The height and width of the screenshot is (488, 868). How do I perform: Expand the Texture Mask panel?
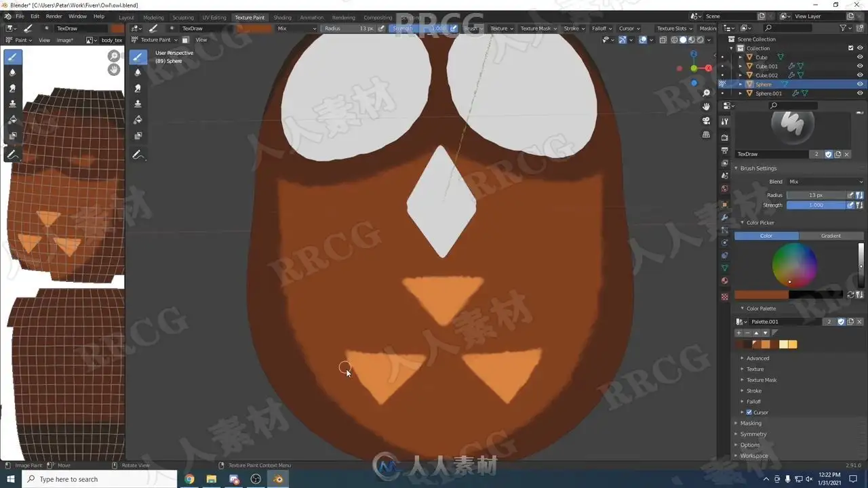[761, 380]
